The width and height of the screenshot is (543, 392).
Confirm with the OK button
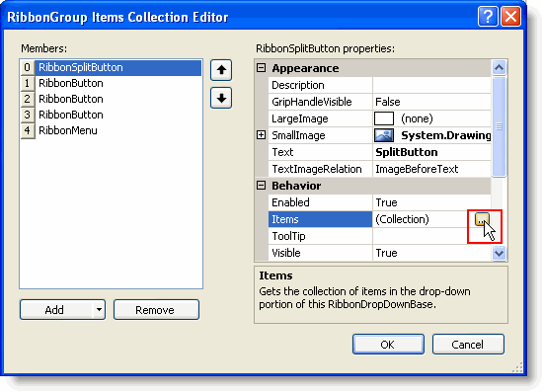point(388,345)
